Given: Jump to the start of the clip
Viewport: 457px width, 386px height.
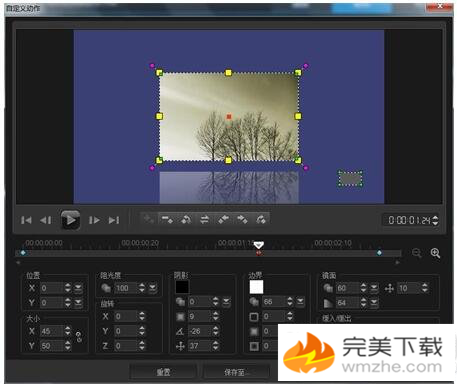Looking at the screenshot, I should coord(26,220).
